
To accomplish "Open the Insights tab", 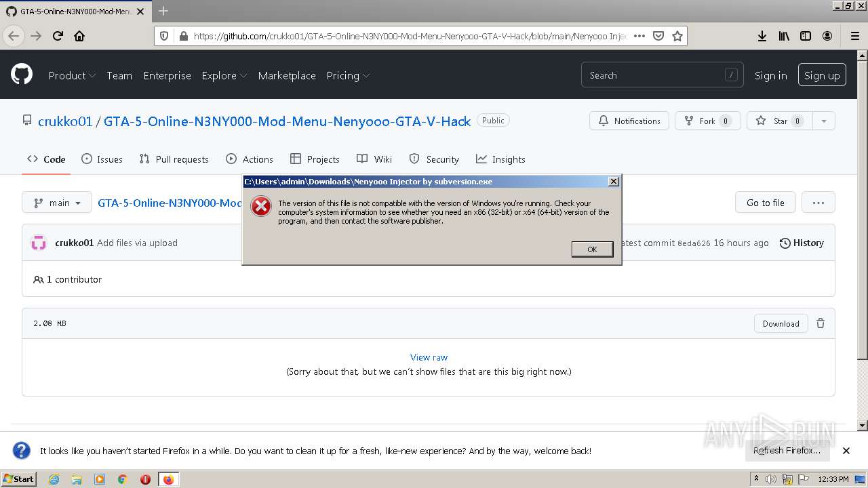I will pos(500,159).
